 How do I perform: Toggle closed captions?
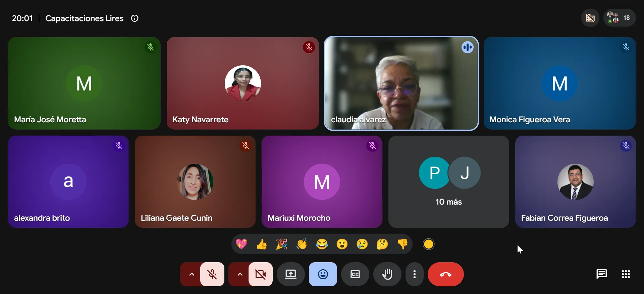355,274
